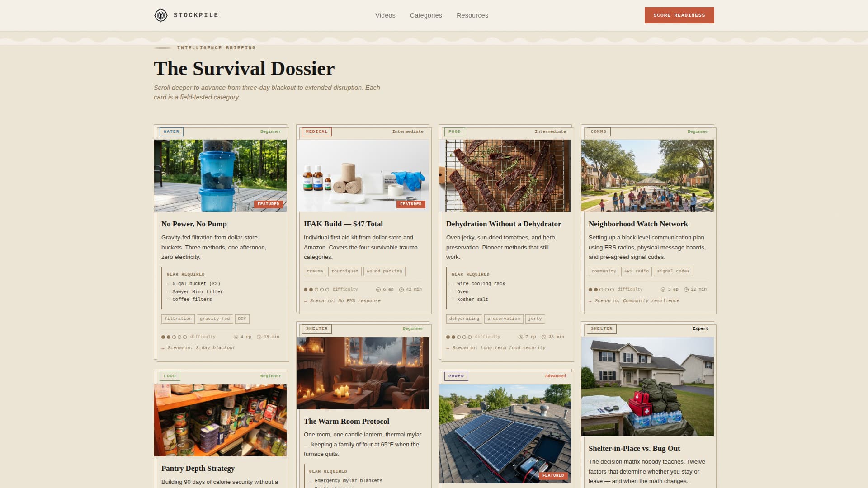Viewport: 868px width, 488px height.
Task: Click the Stockpile shield logo icon
Action: 160,15
